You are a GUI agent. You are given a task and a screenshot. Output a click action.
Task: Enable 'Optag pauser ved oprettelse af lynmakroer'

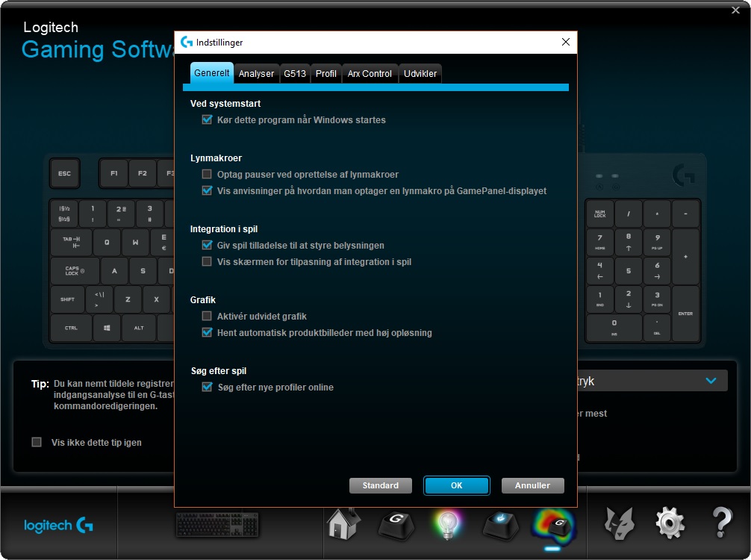tap(207, 174)
